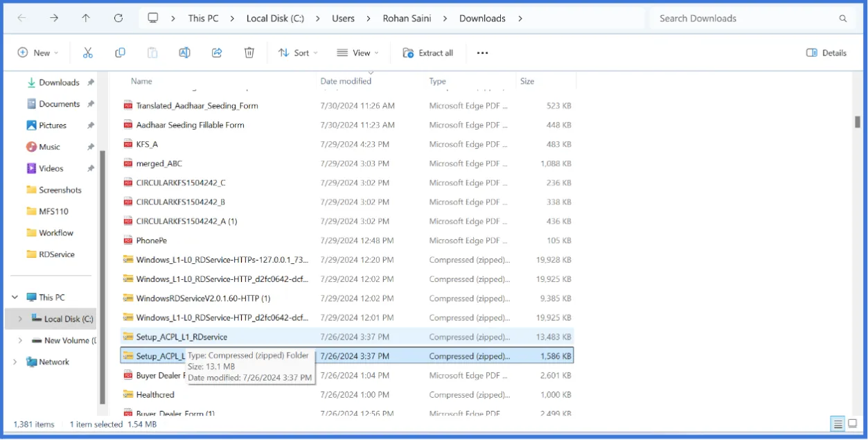Click the pin icon beside Videos

click(x=91, y=168)
